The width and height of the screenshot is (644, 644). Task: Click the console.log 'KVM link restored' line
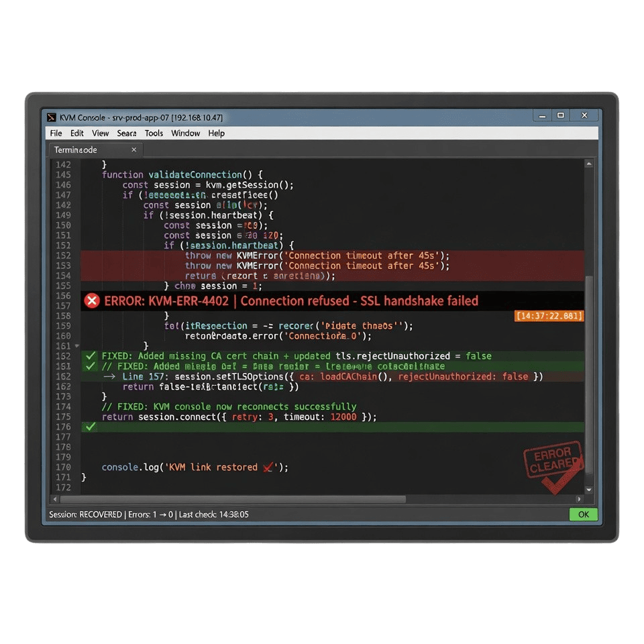coord(195,467)
